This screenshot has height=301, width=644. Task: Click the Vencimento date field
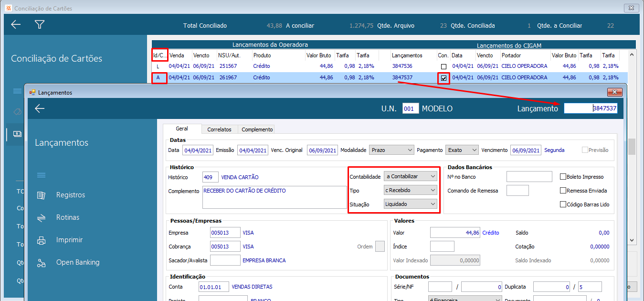tap(526, 150)
